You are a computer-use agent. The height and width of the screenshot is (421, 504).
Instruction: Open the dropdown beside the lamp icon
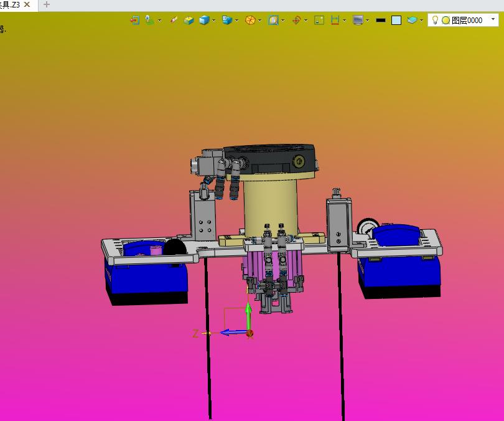159,21
